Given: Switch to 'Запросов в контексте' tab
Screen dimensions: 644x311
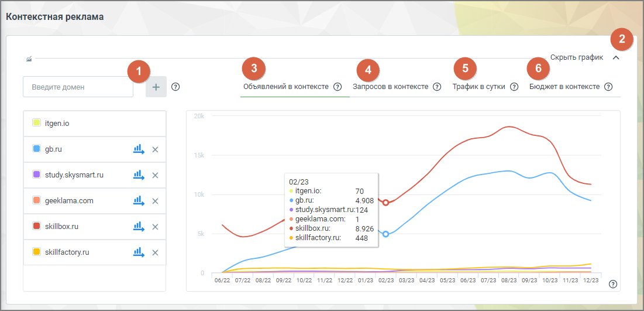Looking at the screenshot, I should tap(391, 87).
